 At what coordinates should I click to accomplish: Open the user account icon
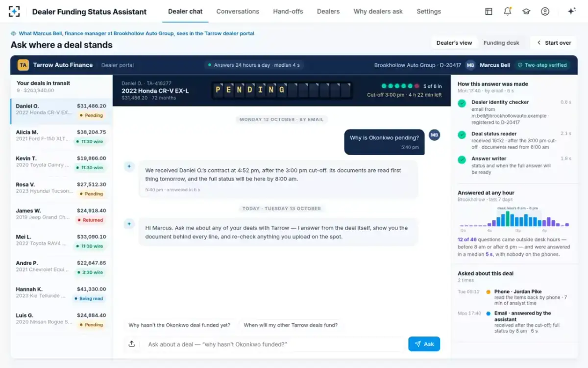[545, 11]
